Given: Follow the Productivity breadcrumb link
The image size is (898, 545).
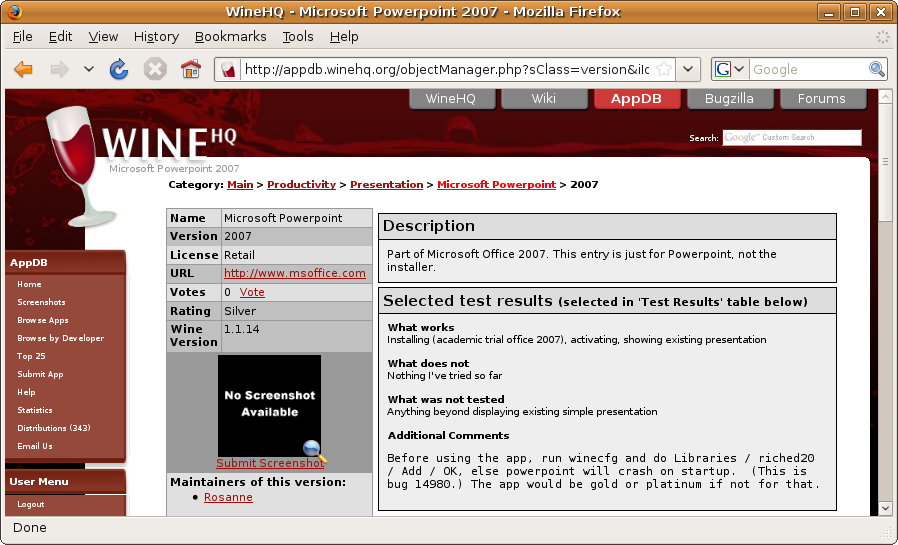Looking at the screenshot, I should click(x=301, y=184).
